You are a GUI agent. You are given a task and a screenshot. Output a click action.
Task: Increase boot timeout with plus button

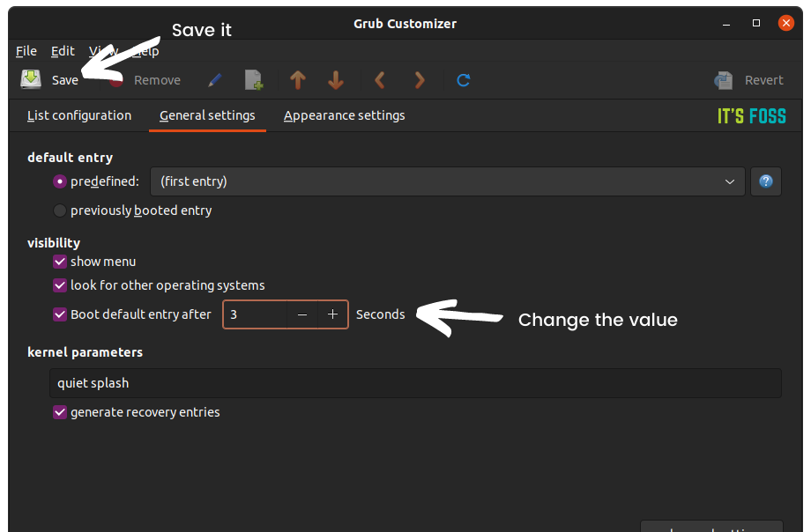click(x=332, y=314)
